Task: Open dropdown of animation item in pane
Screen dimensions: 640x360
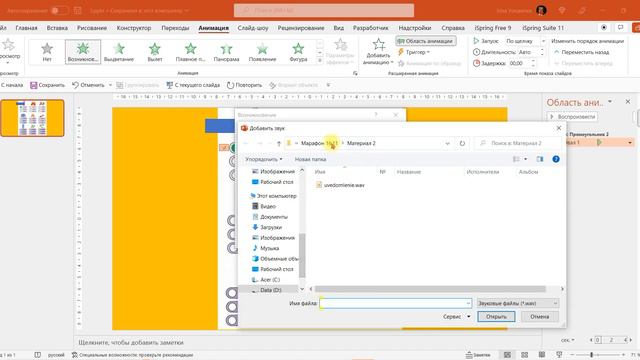Action: [x=630, y=142]
